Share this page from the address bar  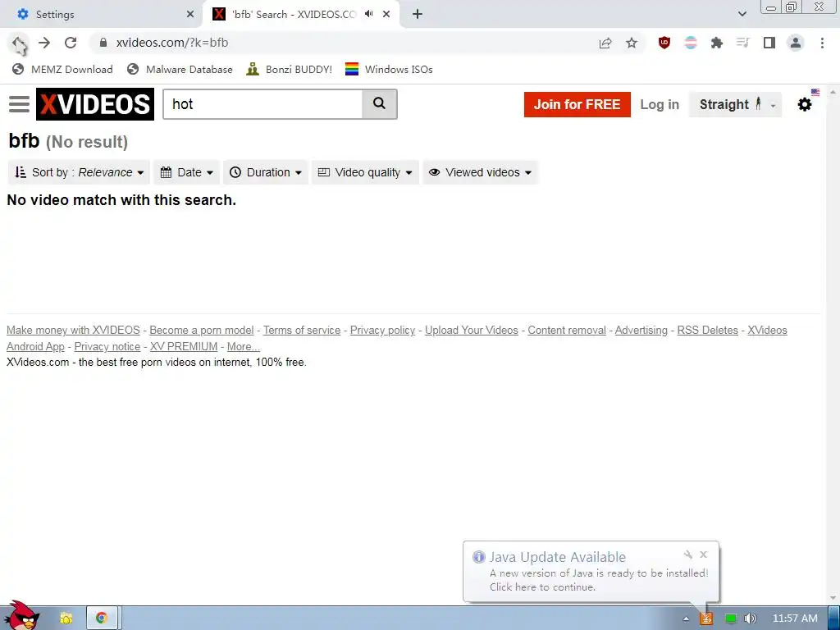click(x=605, y=43)
